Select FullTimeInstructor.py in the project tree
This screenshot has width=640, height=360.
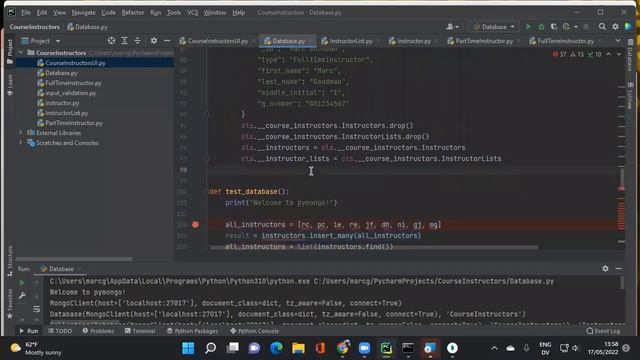[x=73, y=83]
